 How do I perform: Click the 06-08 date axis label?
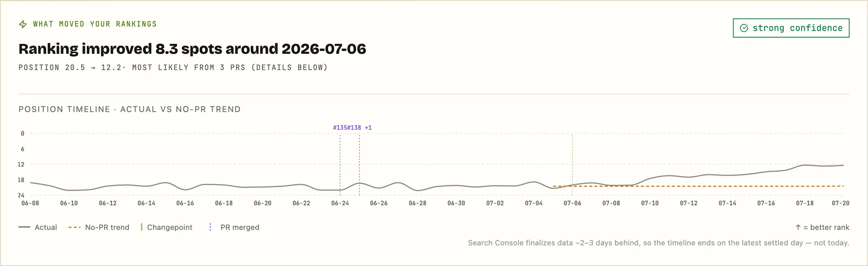[x=30, y=203]
